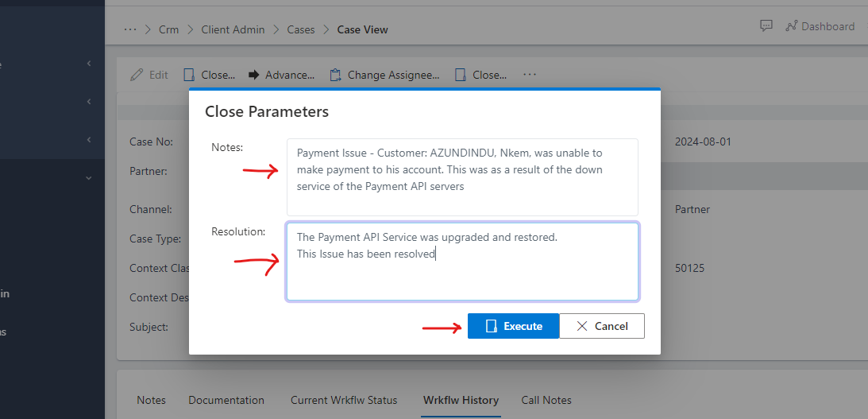This screenshot has width=868, height=419.
Task: Switch to the Notes tab
Action: coord(151,400)
